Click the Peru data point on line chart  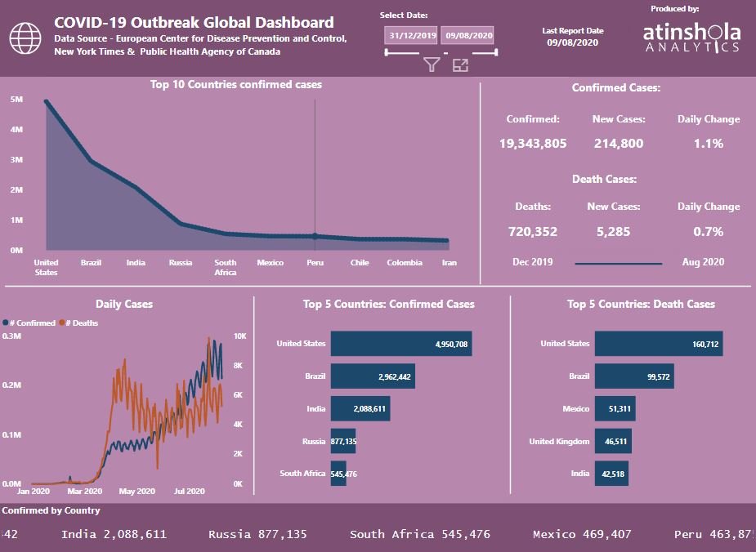(x=315, y=236)
